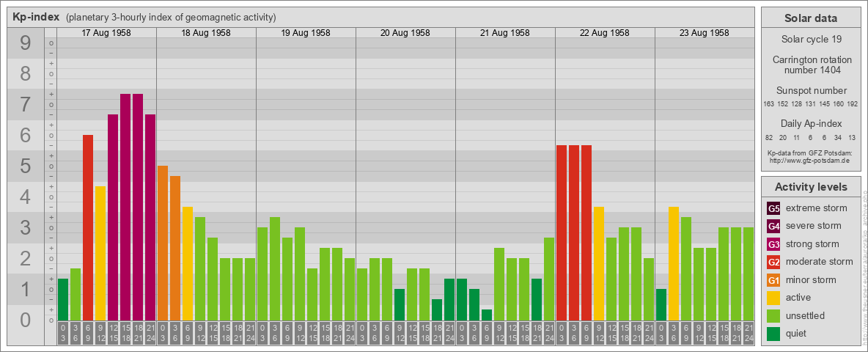868x352 pixels.
Task: Click the G2 moderate storm legend badge
Action: [773, 262]
